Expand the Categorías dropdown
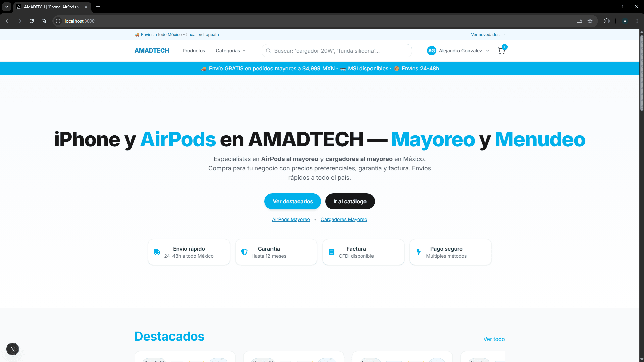The image size is (644, 362). 231,51
